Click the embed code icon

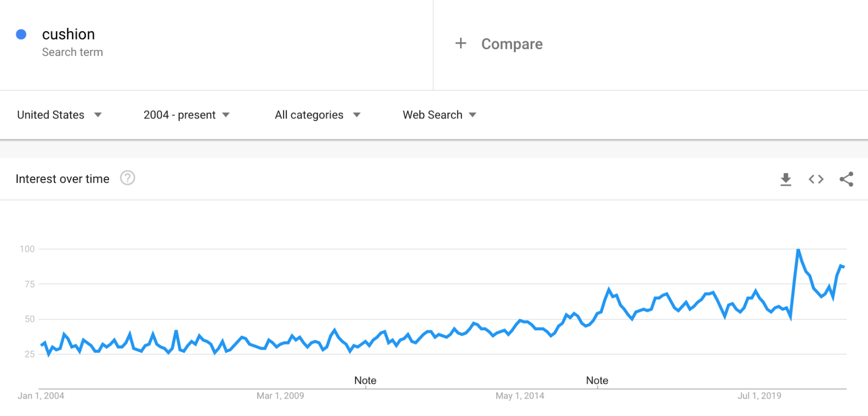pyautogui.click(x=816, y=179)
